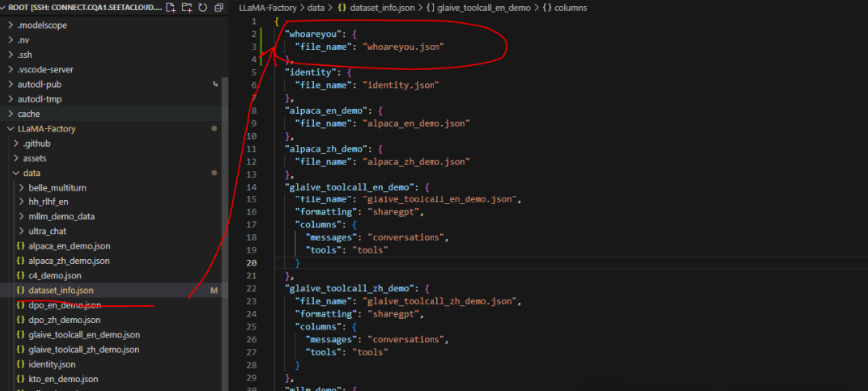Click line number 20 in the gutter
The image size is (868, 391).
(252, 263)
